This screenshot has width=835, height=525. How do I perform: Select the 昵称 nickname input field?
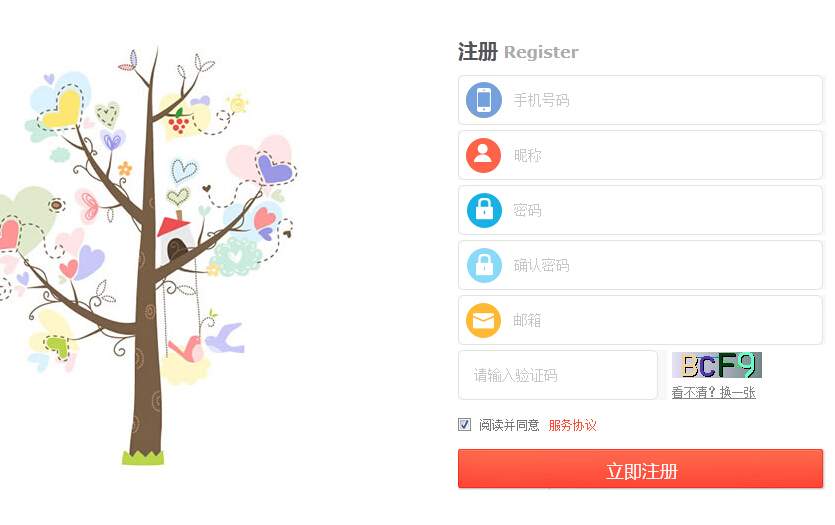pos(641,155)
